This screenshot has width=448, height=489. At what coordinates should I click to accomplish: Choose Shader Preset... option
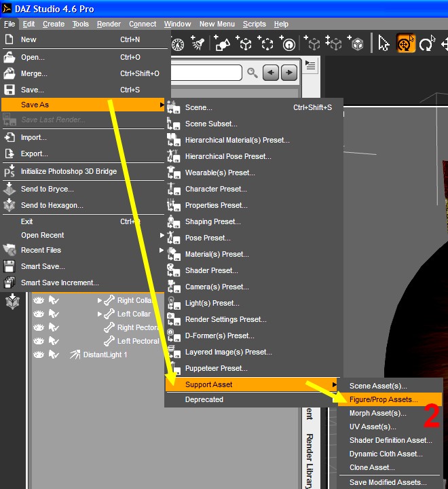211,270
